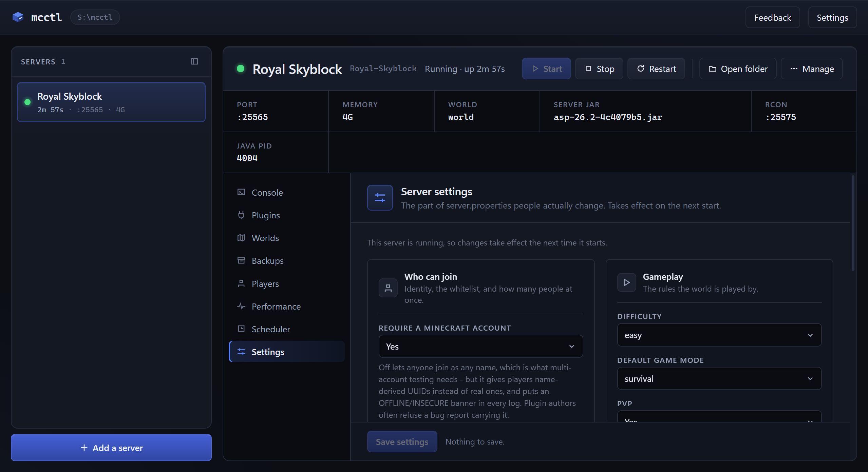Click the Server settings heading
Image resolution: width=868 pixels, height=472 pixels.
click(436, 192)
